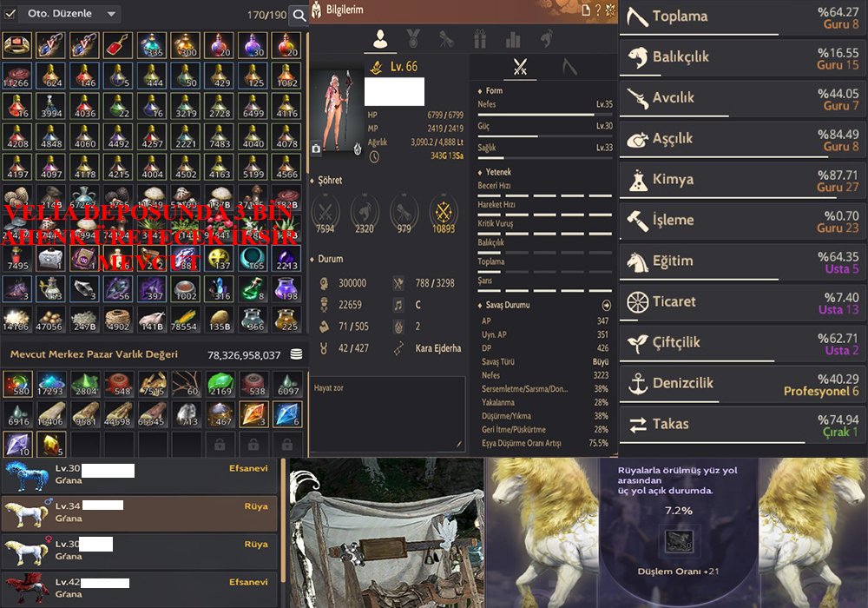Open the medal tab icon in Bilgilerim
Image resolution: width=868 pixels, height=608 pixels.
click(x=413, y=39)
